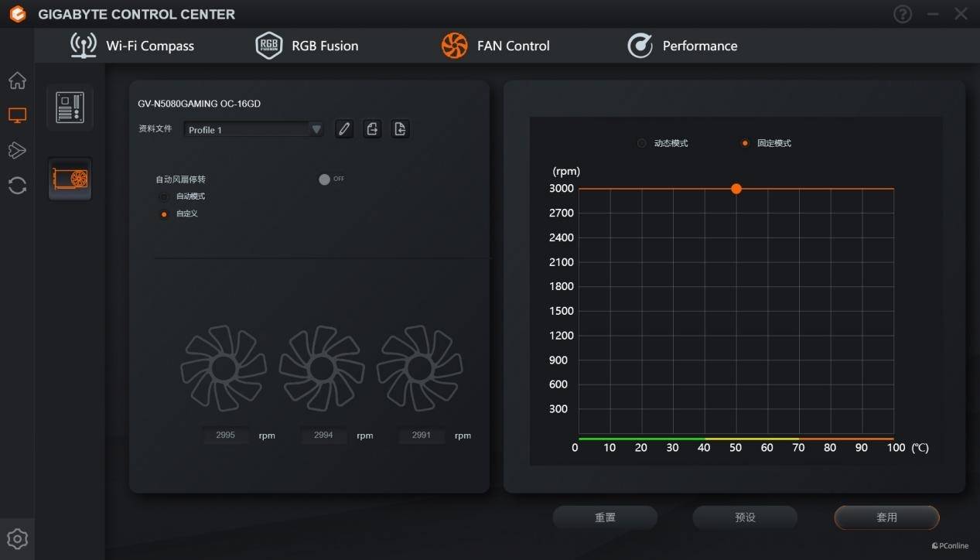The width and height of the screenshot is (980, 560).
Task: Click the 重置 reset button
Action: coord(605,517)
